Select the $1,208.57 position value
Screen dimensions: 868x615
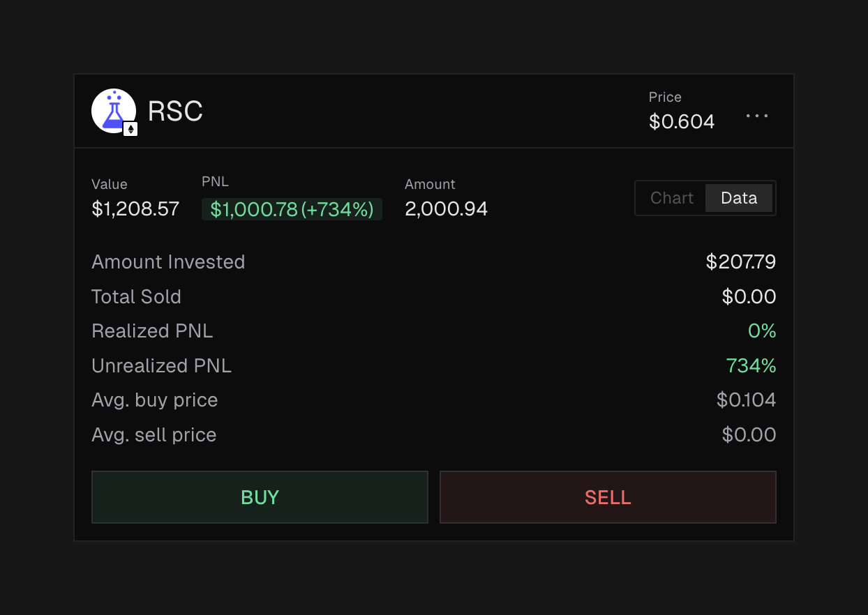click(135, 208)
